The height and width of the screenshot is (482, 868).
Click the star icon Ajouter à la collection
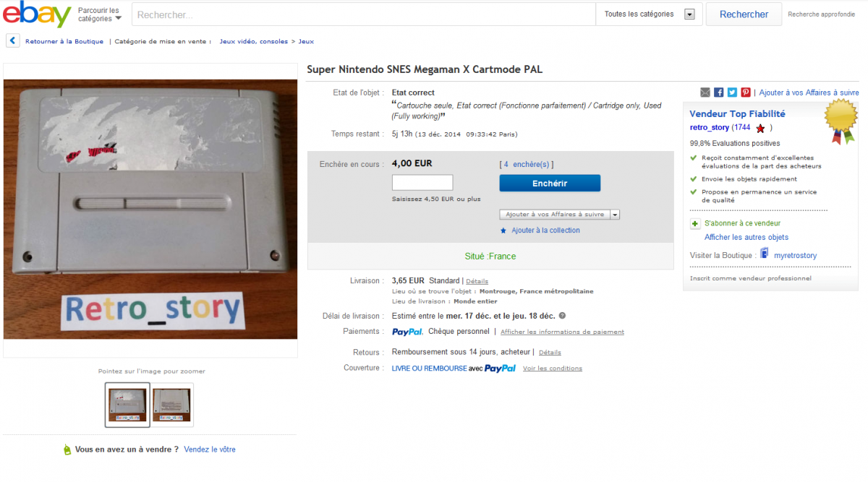pos(503,231)
